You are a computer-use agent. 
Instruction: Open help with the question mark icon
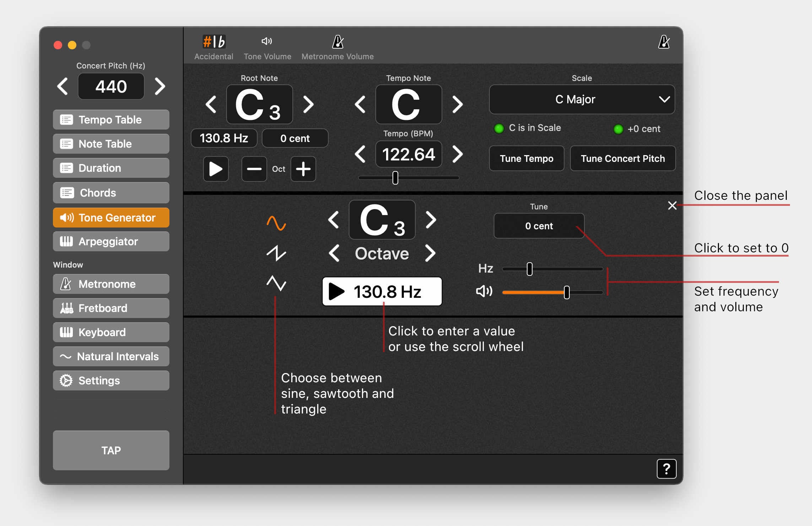pyautogui.click(x=666, y=469)
